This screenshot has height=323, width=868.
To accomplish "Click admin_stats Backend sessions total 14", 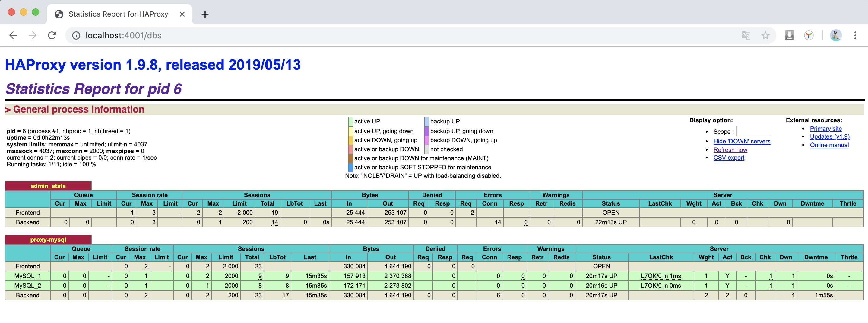I will click(275, 222).
